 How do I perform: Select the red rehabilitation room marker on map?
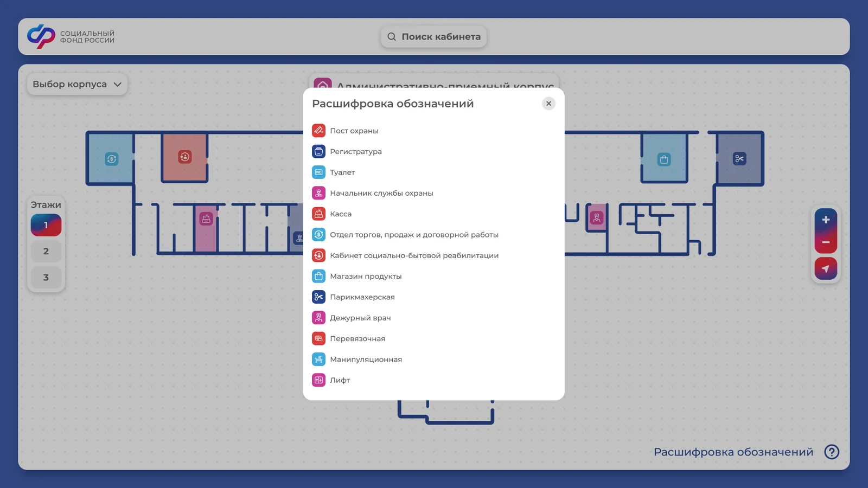click(185, 157)
